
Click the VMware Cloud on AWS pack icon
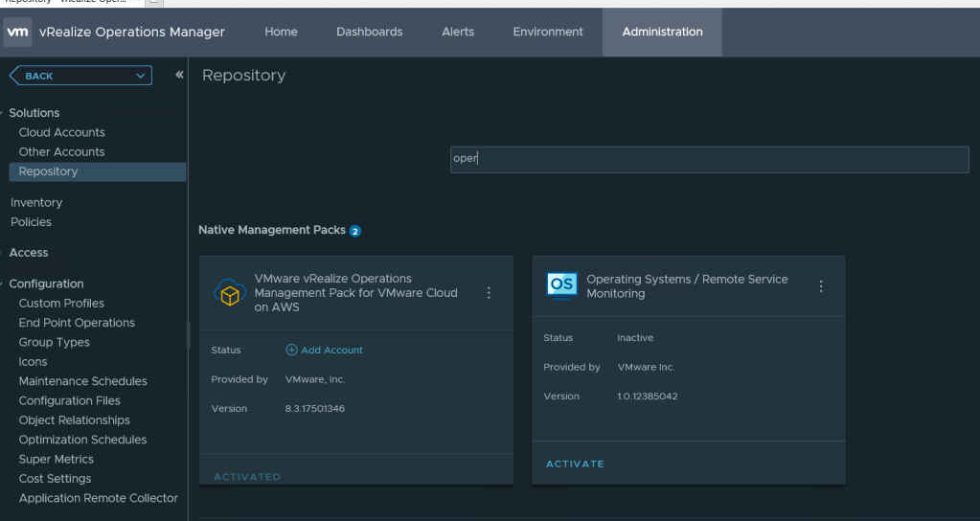tap(230, 293)
